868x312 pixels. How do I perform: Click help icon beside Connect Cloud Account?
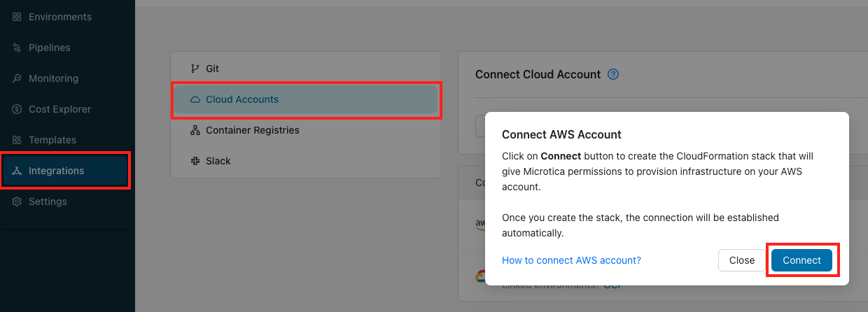[x=613, y=74]
